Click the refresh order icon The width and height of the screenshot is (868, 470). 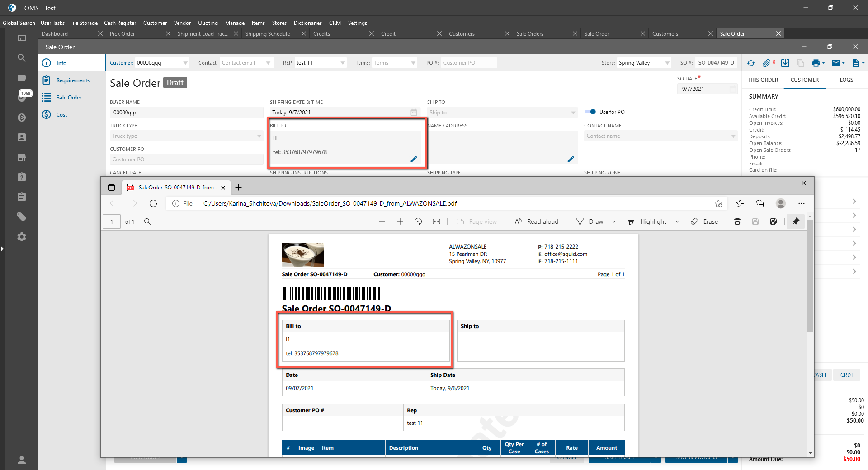coord(750,63)
